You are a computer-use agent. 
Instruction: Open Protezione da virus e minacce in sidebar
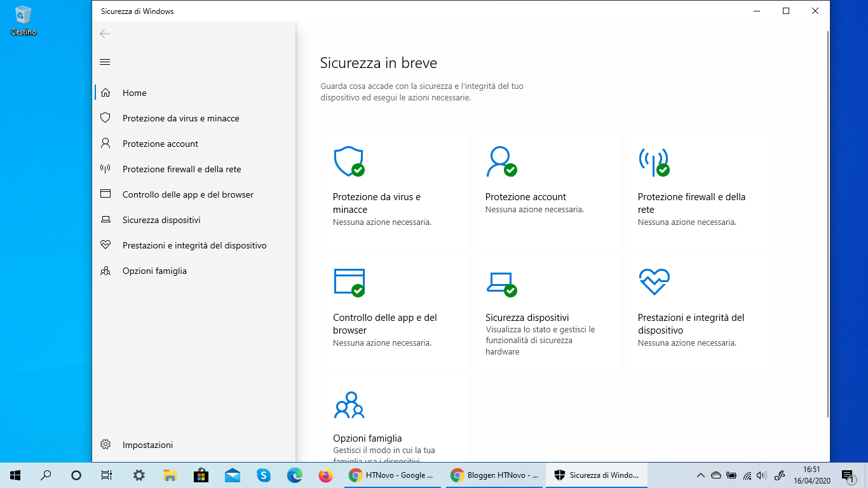[x=194, y=118]
